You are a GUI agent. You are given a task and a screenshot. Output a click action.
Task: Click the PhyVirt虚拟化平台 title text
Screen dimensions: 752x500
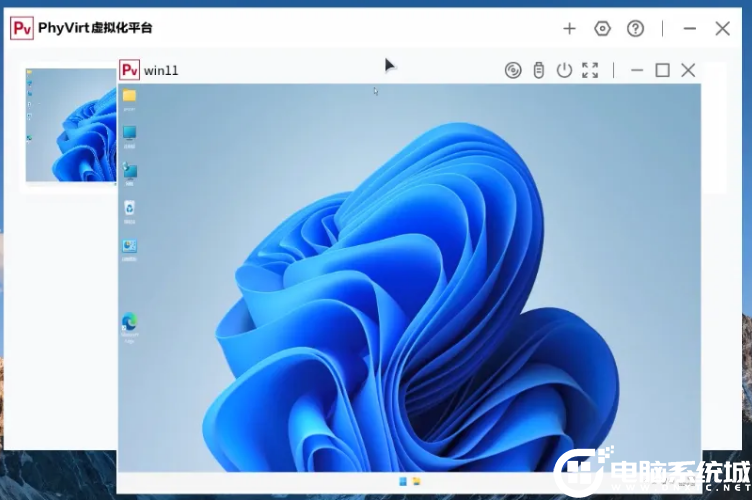click(x=95, y=28)
